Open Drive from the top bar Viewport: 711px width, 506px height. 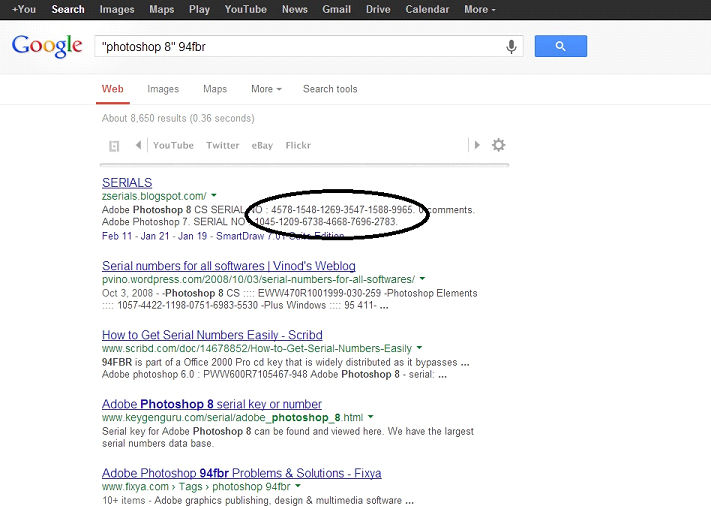(x=378, y=9)
